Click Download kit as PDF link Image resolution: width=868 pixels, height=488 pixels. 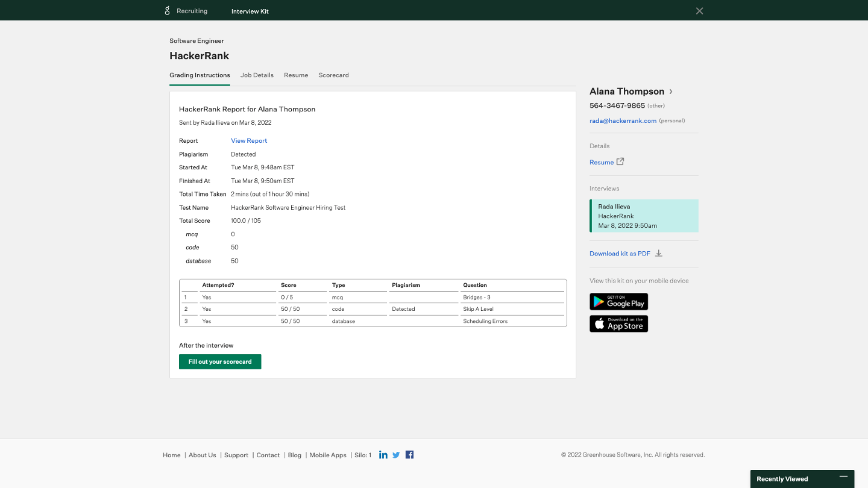[x=620, y=254]
